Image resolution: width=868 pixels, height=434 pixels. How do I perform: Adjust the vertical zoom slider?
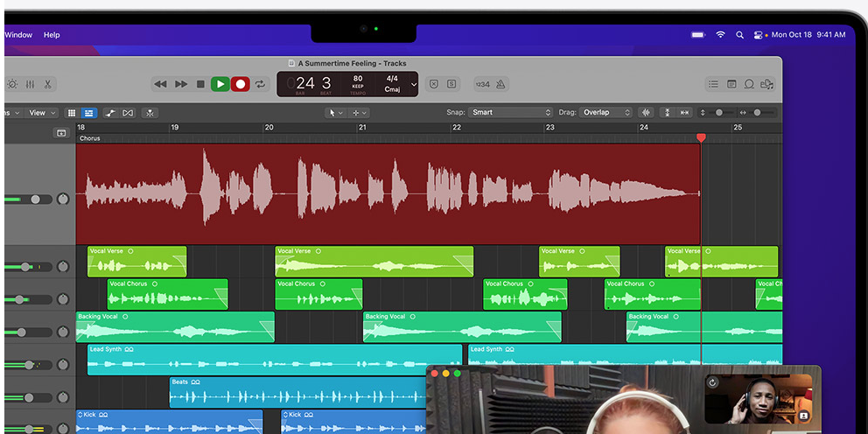pos(719,112)
